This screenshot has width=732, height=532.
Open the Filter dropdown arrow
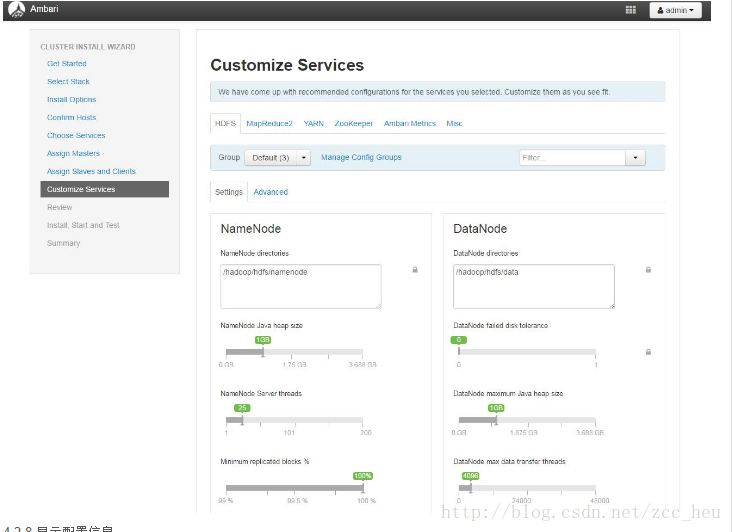click(x=635, y=158)
